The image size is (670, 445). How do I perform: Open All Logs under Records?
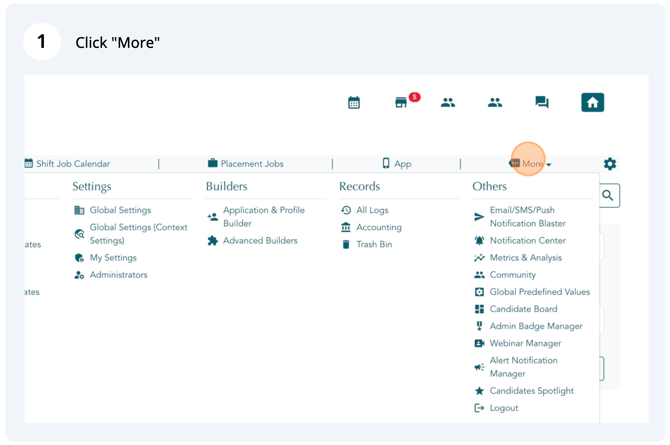pos(365,210)
